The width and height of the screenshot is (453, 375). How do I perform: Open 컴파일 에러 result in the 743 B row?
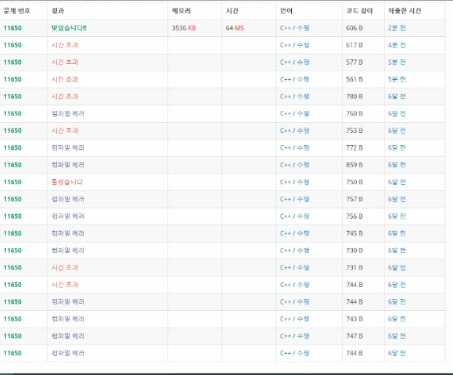(x=68, y=319)
